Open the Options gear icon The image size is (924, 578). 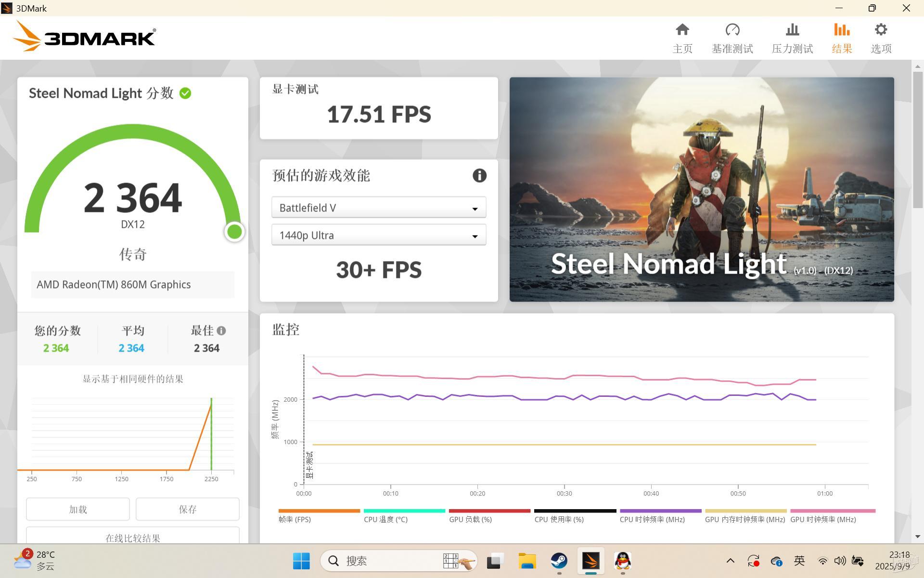tap(881, 30)
